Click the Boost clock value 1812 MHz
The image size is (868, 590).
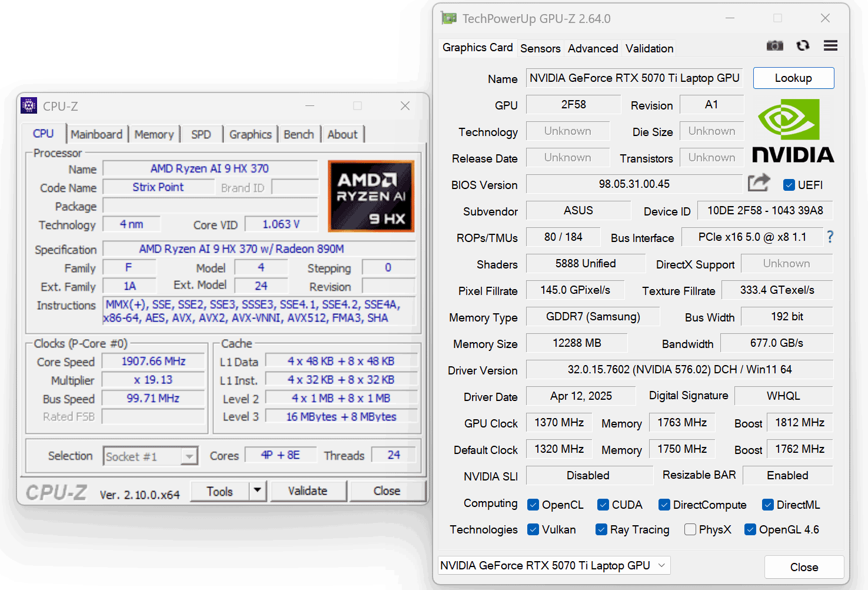[x=800, y=422]
